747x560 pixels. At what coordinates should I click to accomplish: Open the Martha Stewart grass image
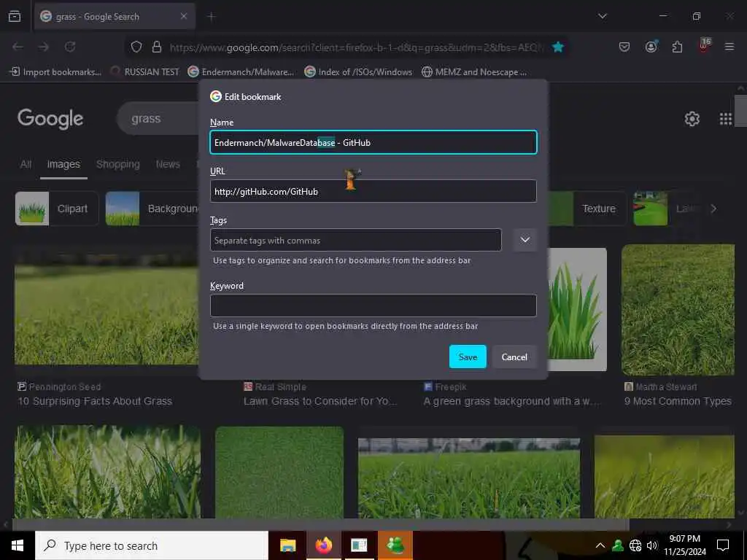[x=678, y=309]
